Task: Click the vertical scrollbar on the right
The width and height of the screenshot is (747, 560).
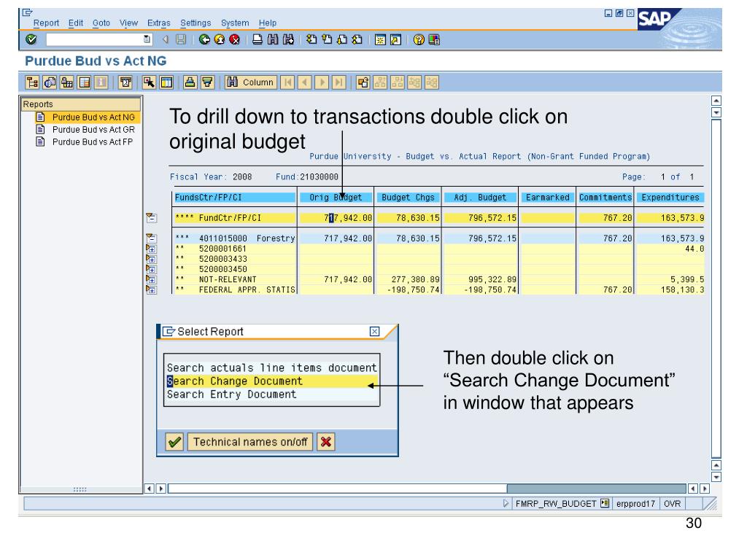Action: [716, 288]
